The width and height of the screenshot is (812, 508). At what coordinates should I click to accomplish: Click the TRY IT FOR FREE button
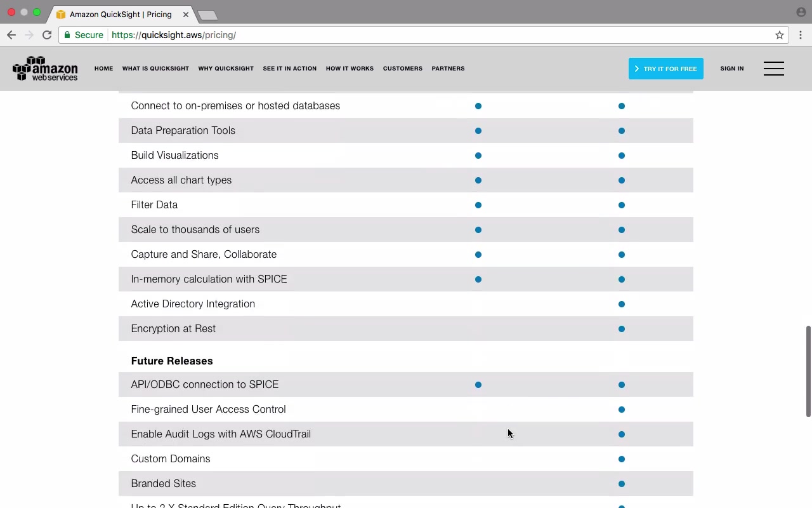click(666, 69)
